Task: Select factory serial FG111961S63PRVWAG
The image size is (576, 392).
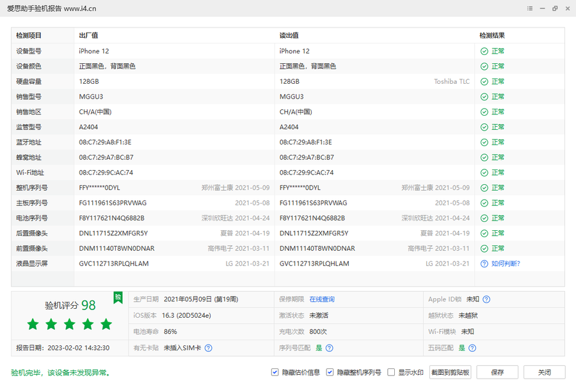Action: 113,203
